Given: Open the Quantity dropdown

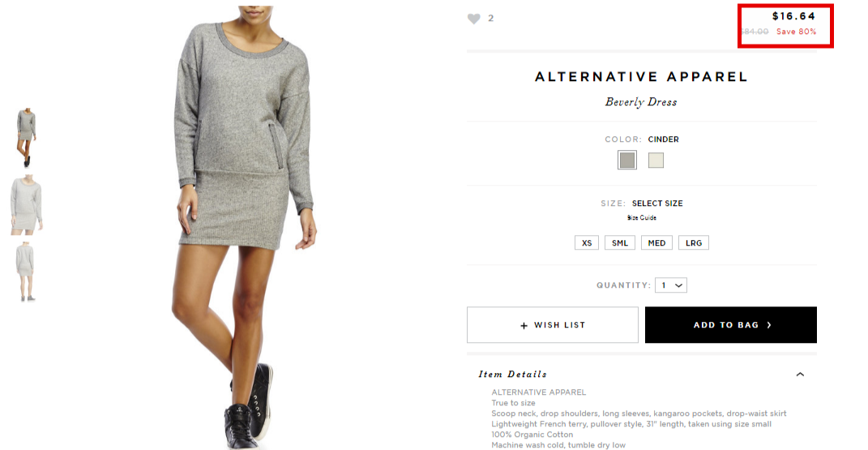Looking at the screenshot, I should pyautogui.click(x=671, y=285).
